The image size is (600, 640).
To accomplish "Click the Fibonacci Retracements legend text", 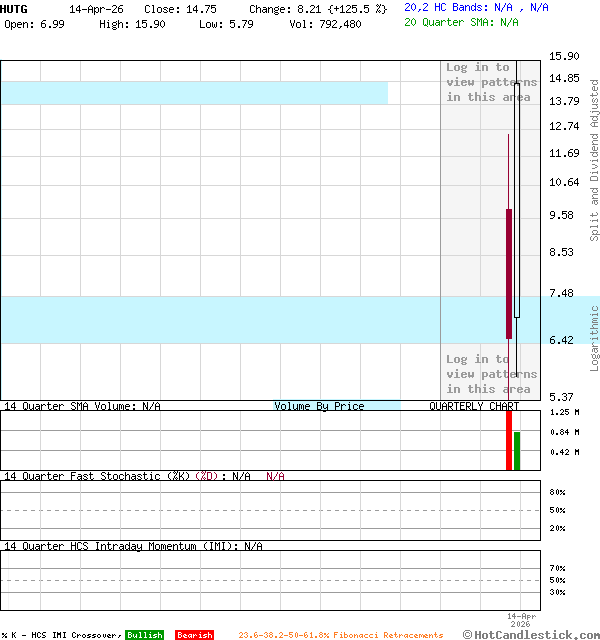I will 340,635.
